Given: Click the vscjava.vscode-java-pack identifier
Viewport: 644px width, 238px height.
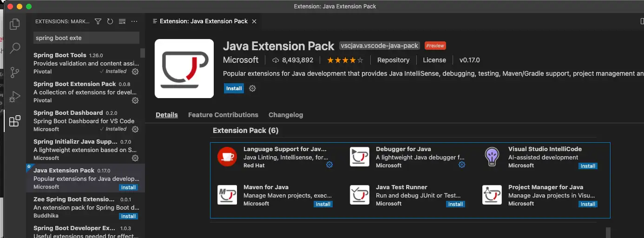Looking at the screenshot, I should pos(380,46).
